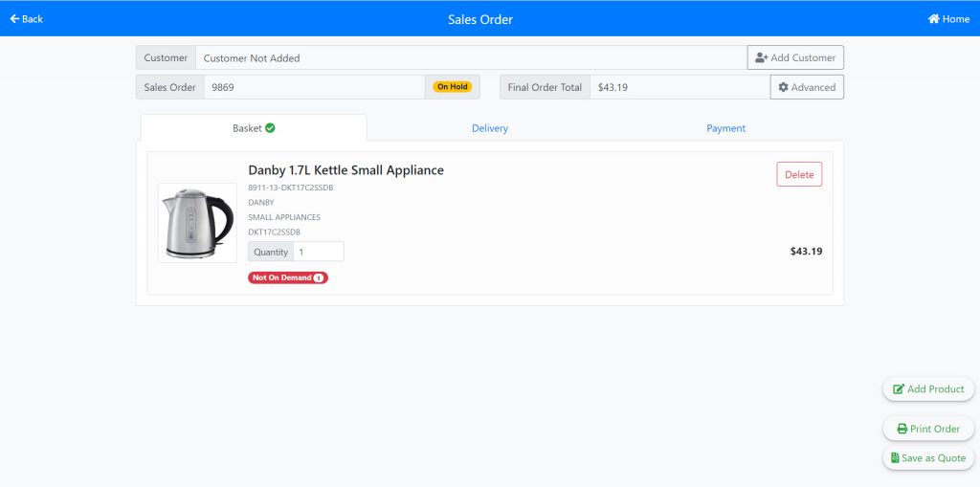Click the model text DKT17C2SSDB
Screen dimensions: 980x487
pyautogui.click(x=275, y=232)
